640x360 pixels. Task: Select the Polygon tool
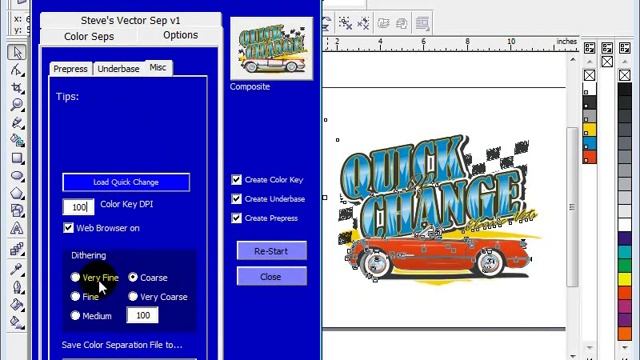pos(17,193)
